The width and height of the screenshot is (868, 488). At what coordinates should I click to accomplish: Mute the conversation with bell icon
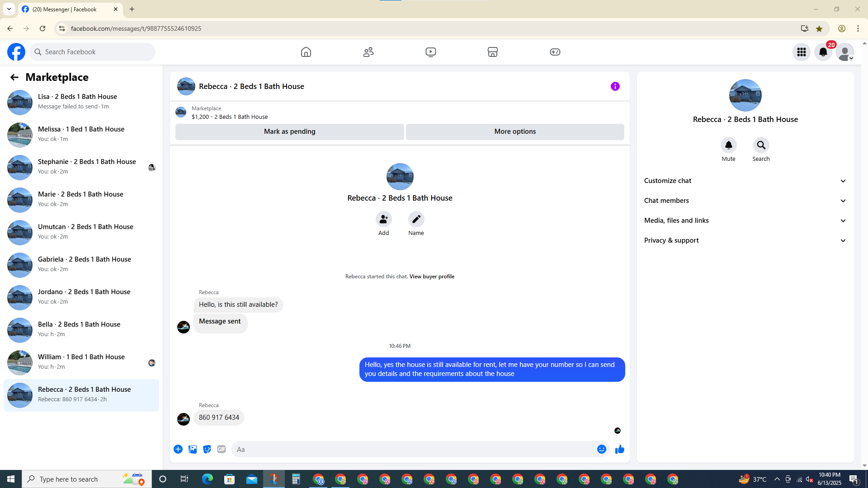pos(728,145)
